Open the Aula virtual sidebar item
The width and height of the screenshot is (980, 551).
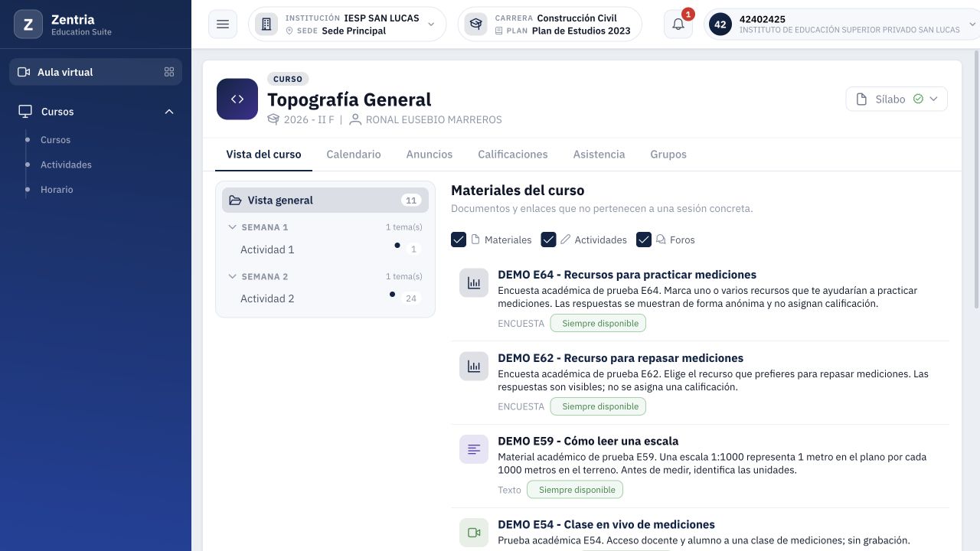[96, 72]
